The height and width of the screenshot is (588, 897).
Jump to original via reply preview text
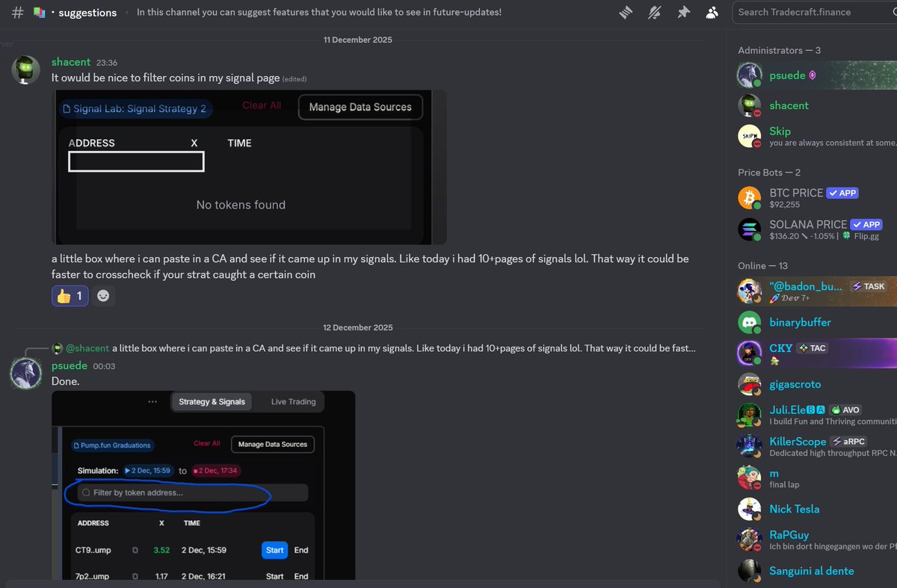tap(404, 348)
